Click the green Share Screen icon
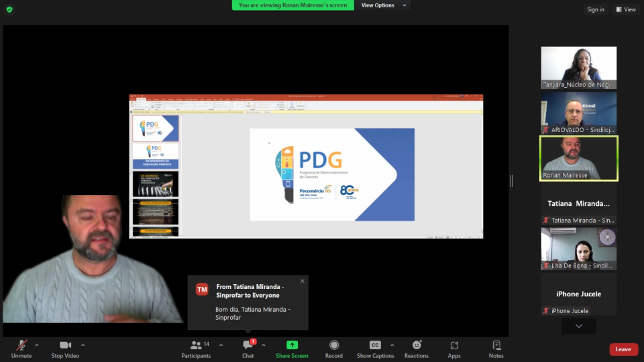644x362 pixels. pos(292,345)
